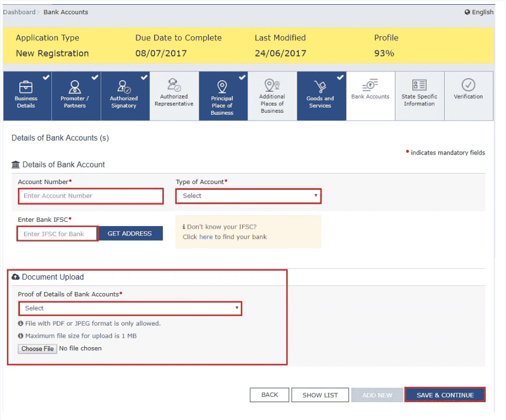Open the Authorized Signatory icon

(124, 87)
